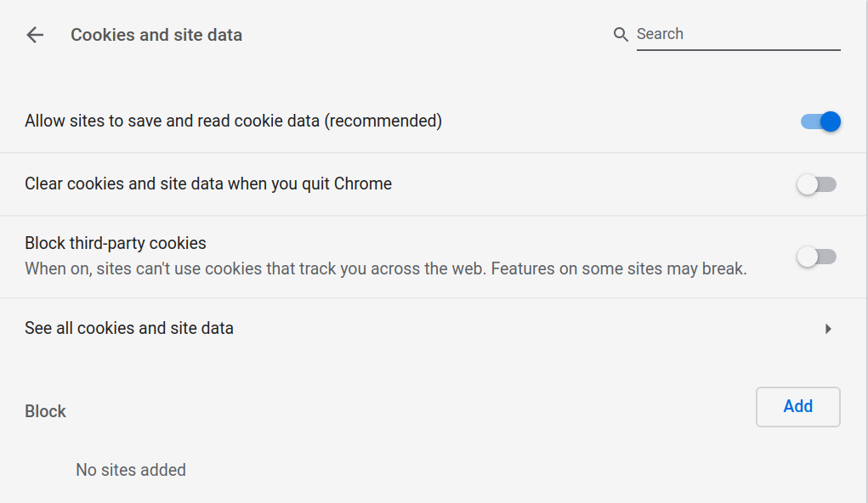Disable the allow sites cookie data toggle

pyautogui.click(x=820, y=122)
